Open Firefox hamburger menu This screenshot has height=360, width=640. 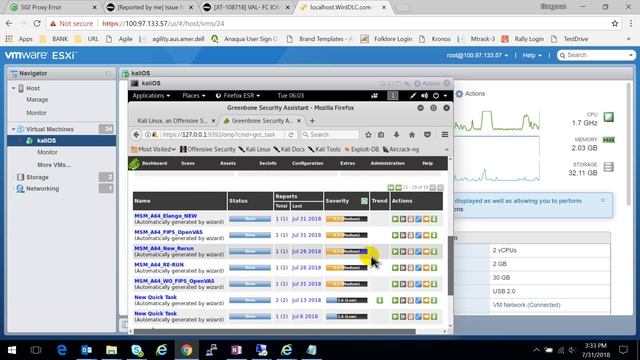coord(445,135)
